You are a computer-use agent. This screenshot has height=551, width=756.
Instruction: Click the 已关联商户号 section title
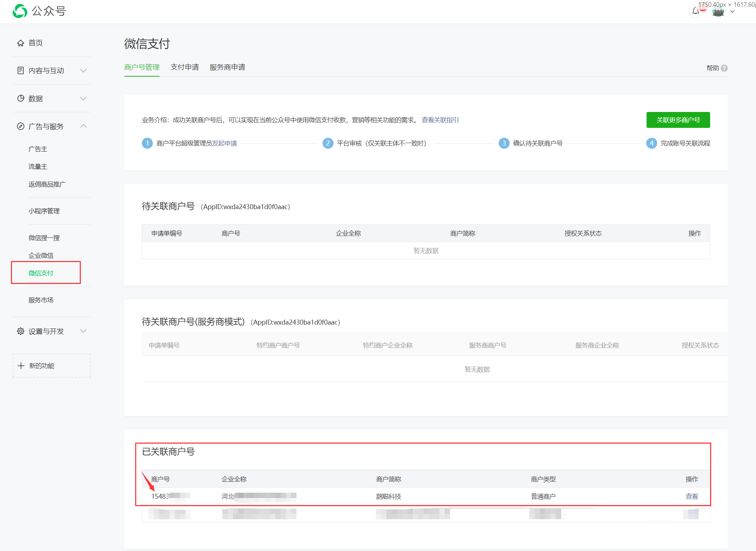(x=168, y=451)
